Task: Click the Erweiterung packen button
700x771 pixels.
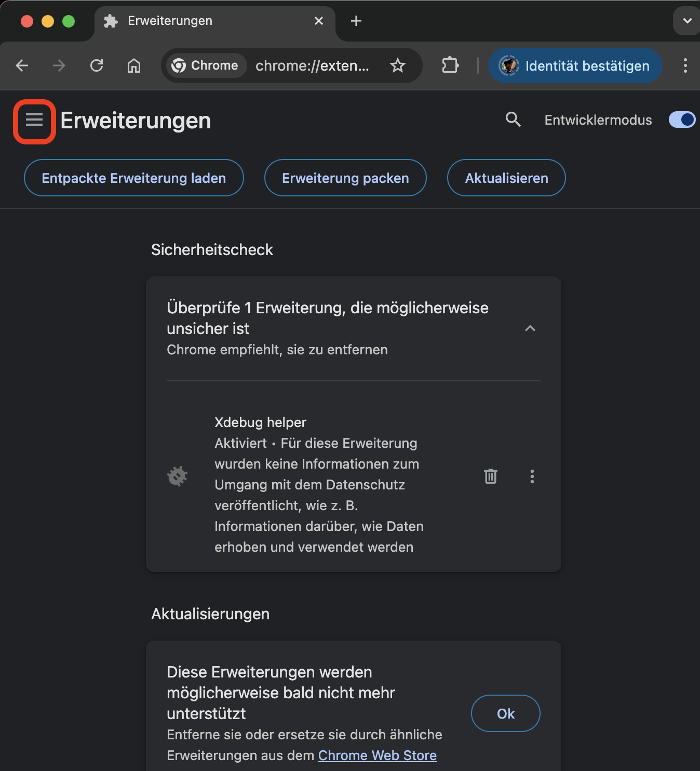Action: tap(345, 178)
